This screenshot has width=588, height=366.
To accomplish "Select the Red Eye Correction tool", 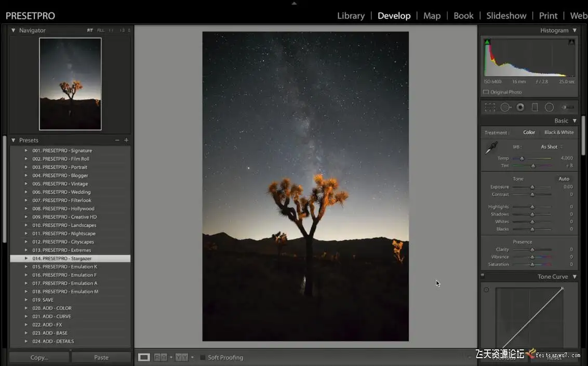I will (520, 107).
